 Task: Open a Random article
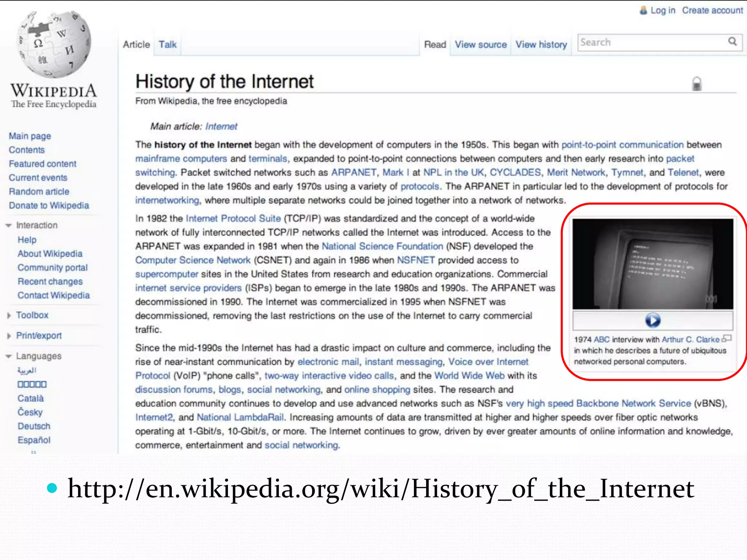pyautogui.click(x=39, y=191)
